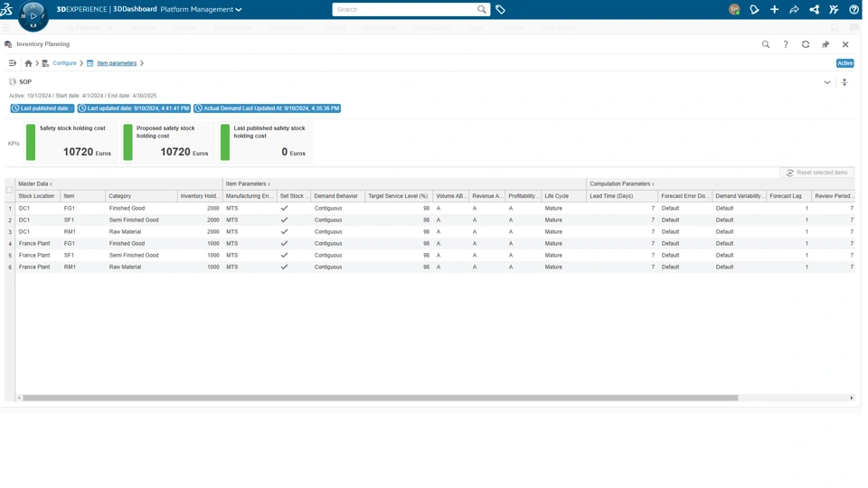
Task: Expand breadcrumb chevron after Item parameters
Action: point(142,63)
